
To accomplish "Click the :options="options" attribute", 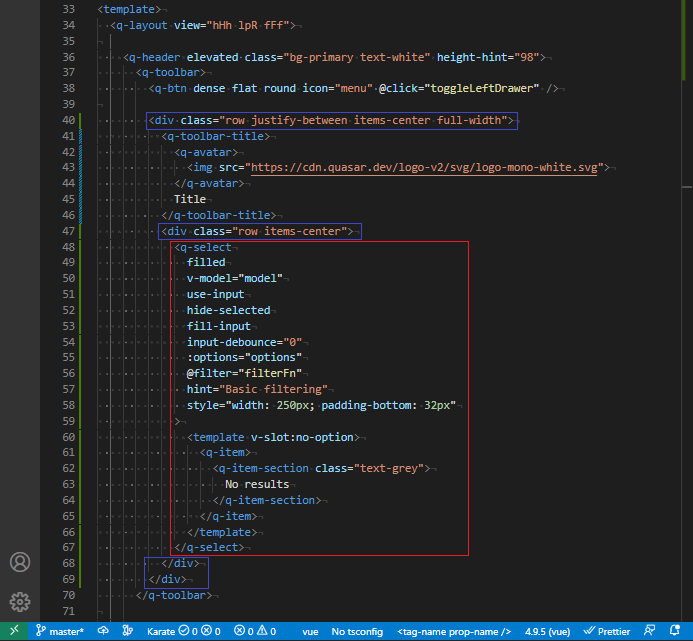I will [244, 357].
